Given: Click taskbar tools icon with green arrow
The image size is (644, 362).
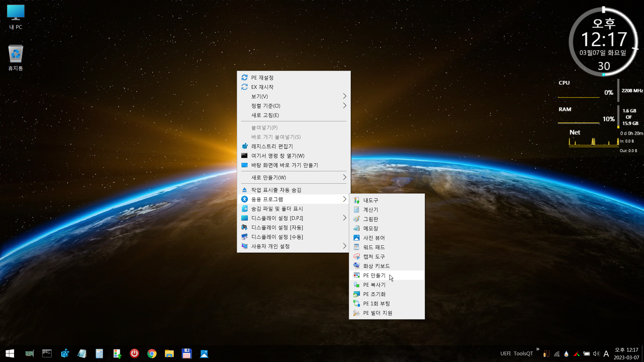Looking at the screenshot, I should pos(117,354).
